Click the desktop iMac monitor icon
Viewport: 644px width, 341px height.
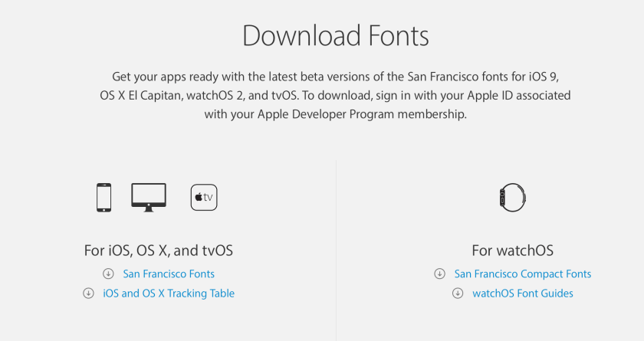click(x=148, y=196)
